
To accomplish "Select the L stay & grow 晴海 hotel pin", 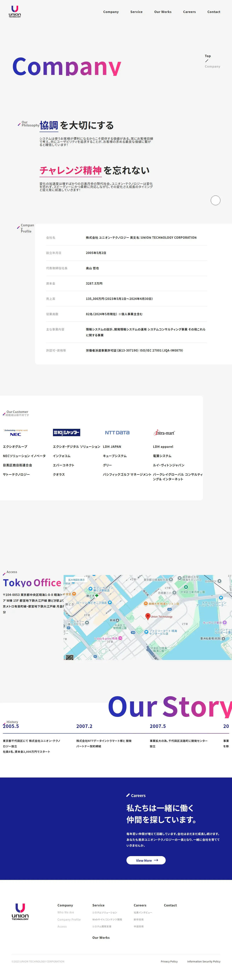I will [x=120, y=638].
